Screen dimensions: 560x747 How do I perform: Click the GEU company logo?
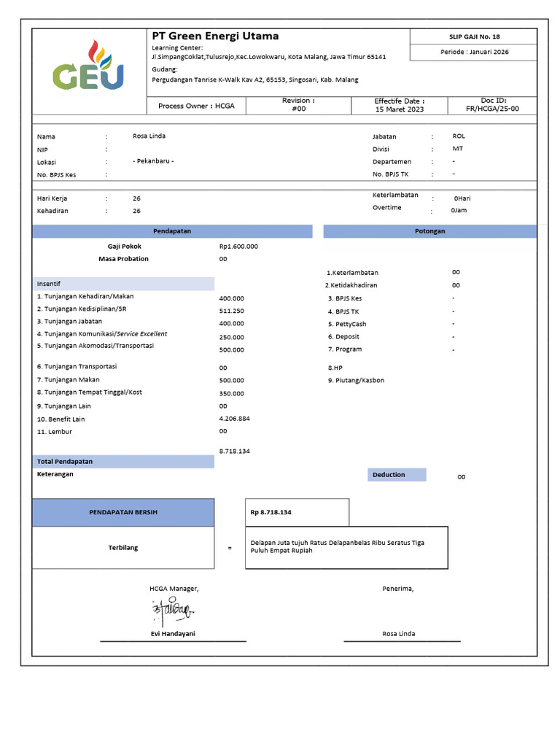pyautogui.click(x=88, y=66)
